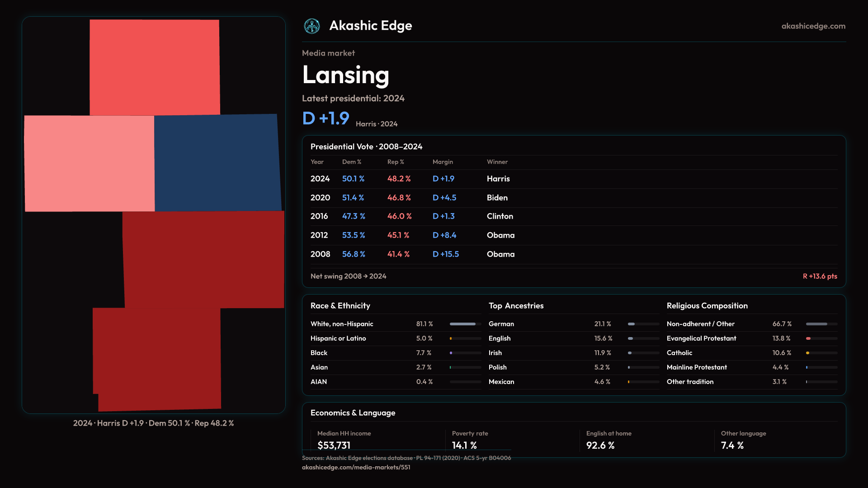Select the light pink county on map
Image resolution: width=868 pixels, height=488 pixels.
click(89, 164)
